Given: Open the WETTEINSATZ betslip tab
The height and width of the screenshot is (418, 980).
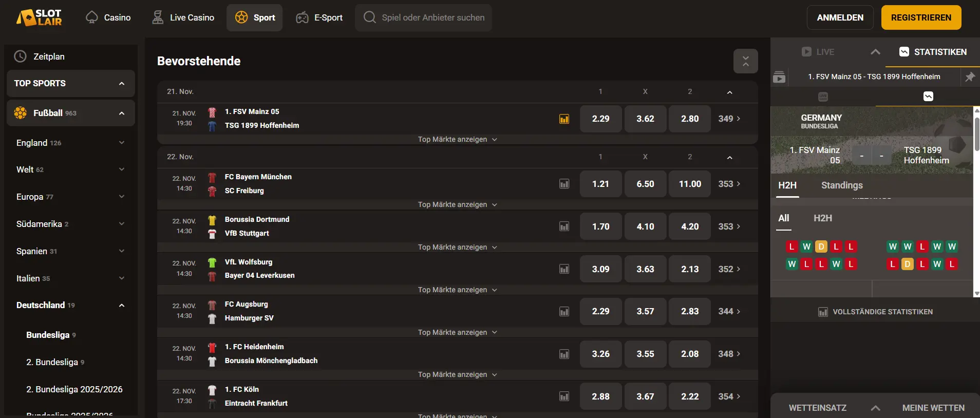Looking at the screenshot, I should (x=818, y=408).
